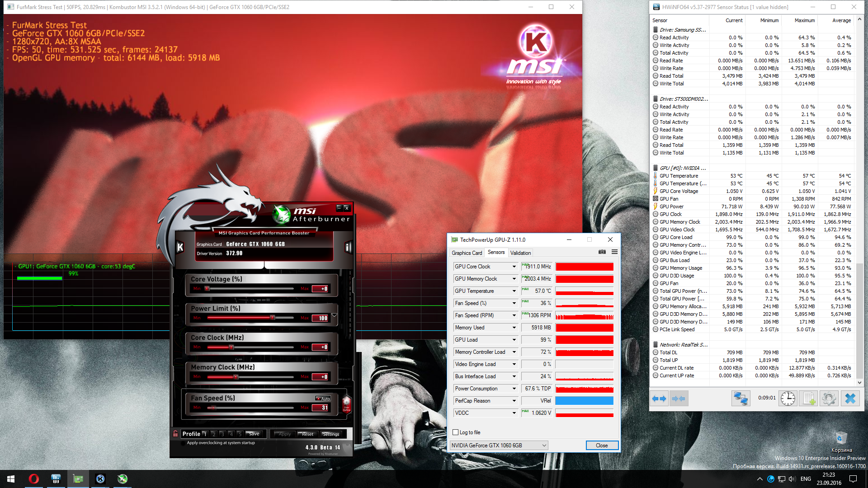Viewport: 868px width, 488px height.
Task: Switch to GPU-Z Graphics Card tab
Action: [467, 253]
